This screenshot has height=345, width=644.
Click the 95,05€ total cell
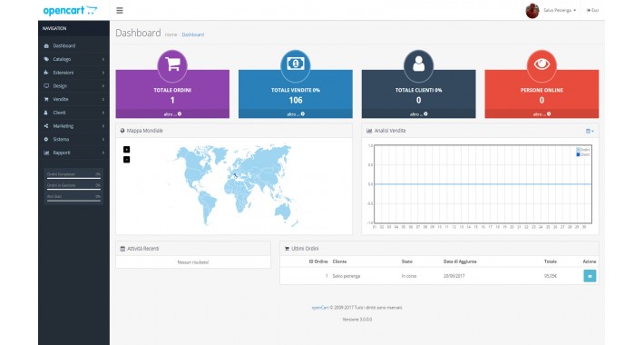pyautogui.click(x=551, y=276)
